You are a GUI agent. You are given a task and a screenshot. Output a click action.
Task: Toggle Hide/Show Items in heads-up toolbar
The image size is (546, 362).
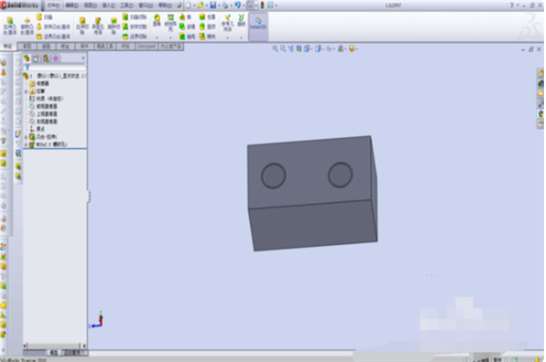tap(329, 49)
